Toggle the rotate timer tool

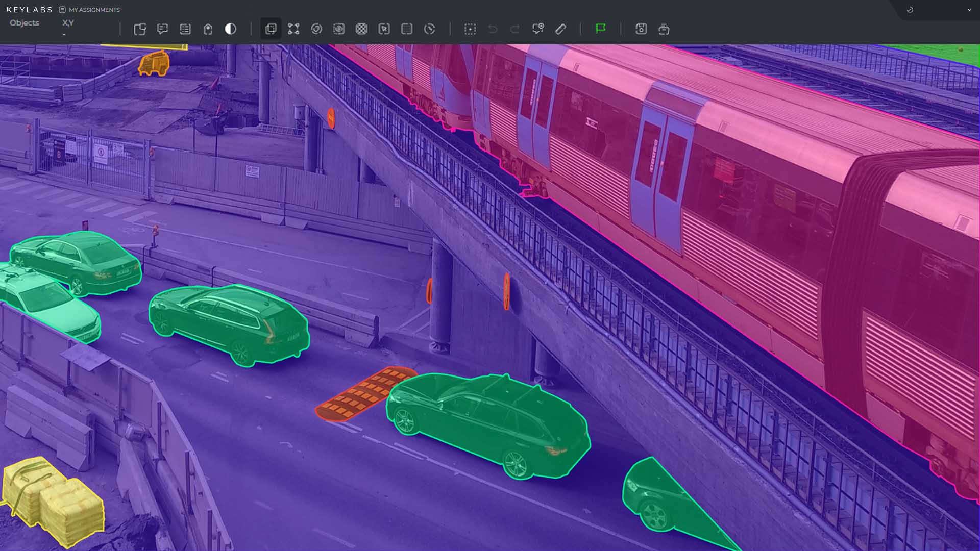coord(430,29)
